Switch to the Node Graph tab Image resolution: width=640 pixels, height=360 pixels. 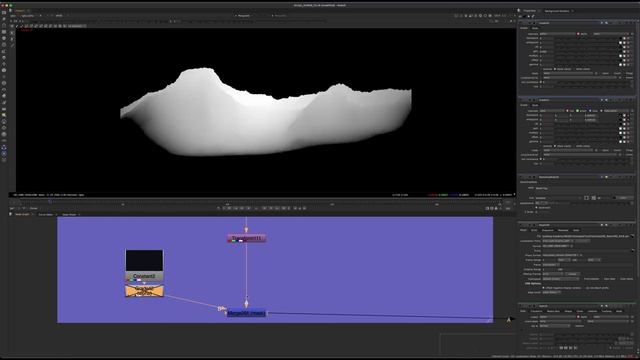(22, 214)
